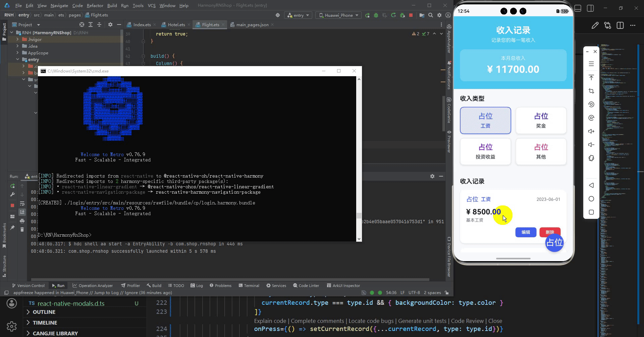
Task: Open the Build menu
Action: tap(112, 5)
